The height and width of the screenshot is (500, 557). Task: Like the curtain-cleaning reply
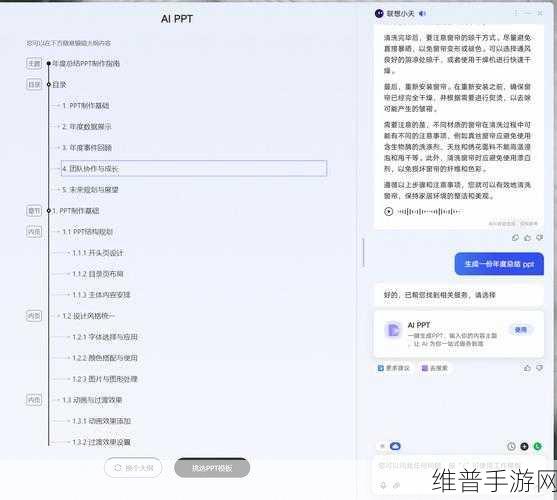(528, 238)
